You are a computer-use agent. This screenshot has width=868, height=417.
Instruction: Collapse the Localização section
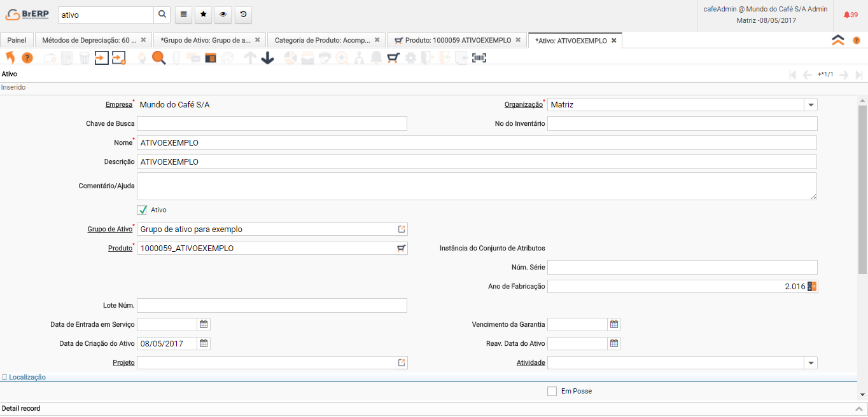tap(24, 377)
